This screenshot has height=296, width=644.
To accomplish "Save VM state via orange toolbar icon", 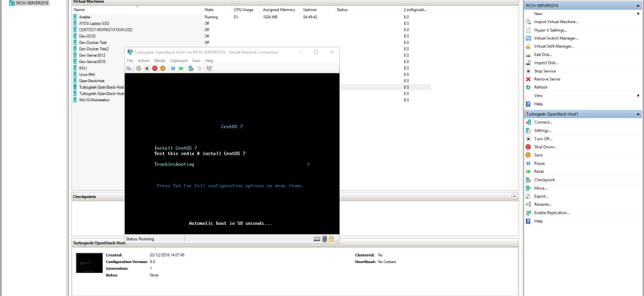I will (x=163, y=68).
